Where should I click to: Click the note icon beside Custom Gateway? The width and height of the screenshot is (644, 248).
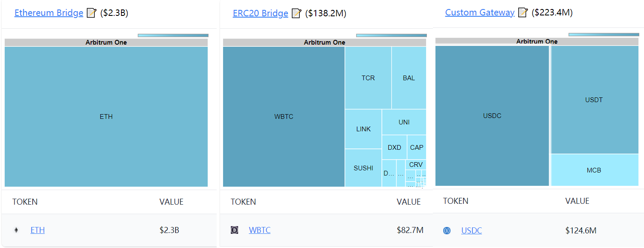click(x=523, y=12)
